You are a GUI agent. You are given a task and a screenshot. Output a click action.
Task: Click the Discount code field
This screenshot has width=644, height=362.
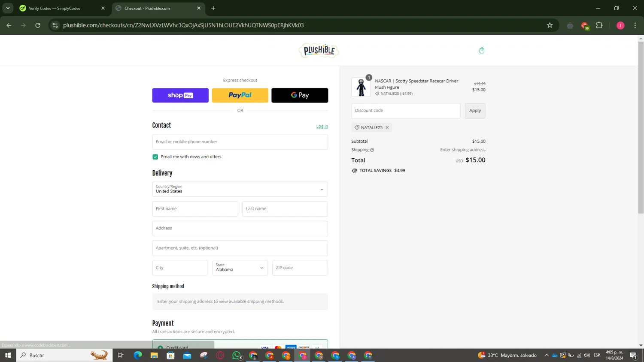[406, 111]
